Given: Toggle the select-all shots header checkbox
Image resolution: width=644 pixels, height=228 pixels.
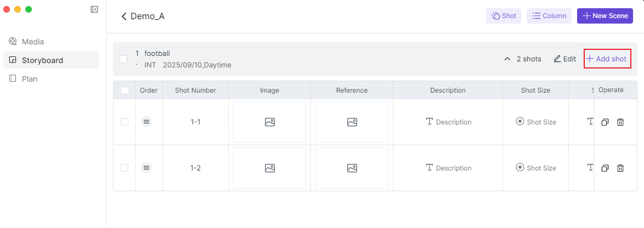Looking at the screenshot, I should pos(125,90).
